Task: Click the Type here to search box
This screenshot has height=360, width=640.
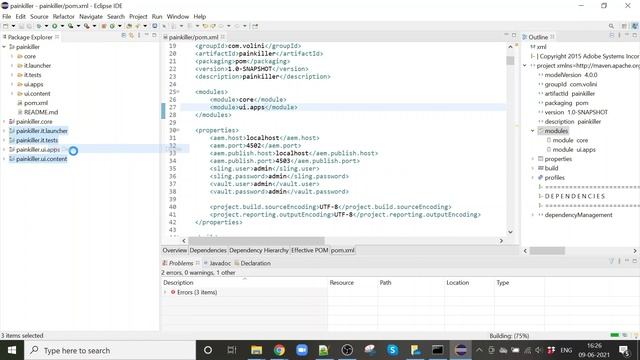Action: pos(110,350)
